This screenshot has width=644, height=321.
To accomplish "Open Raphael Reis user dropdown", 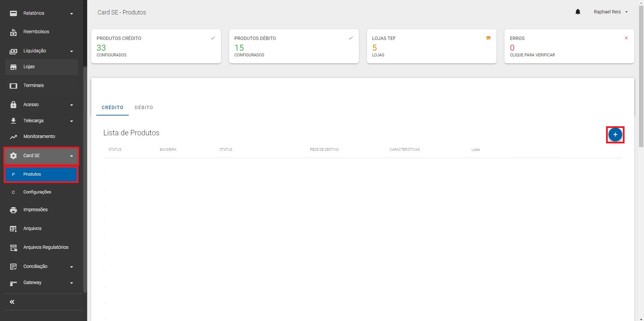I will pyautogui.click(x=610, y=12).
